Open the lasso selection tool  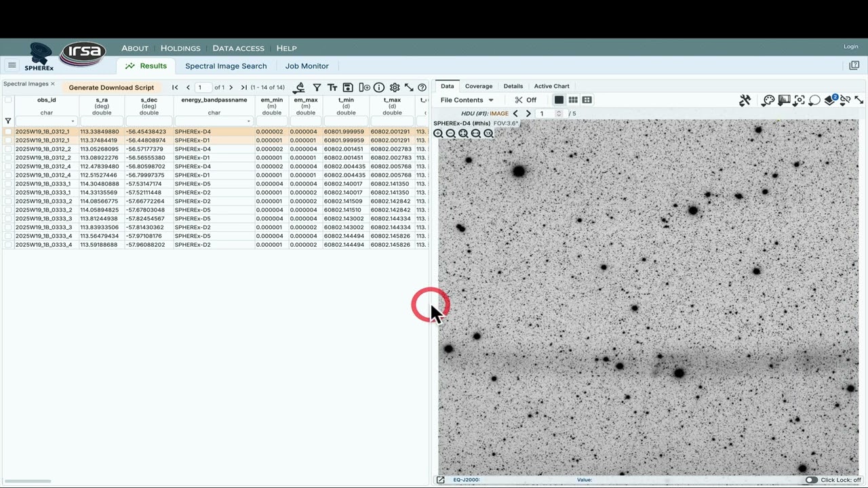pyautogui.click(x=814, y=100)
